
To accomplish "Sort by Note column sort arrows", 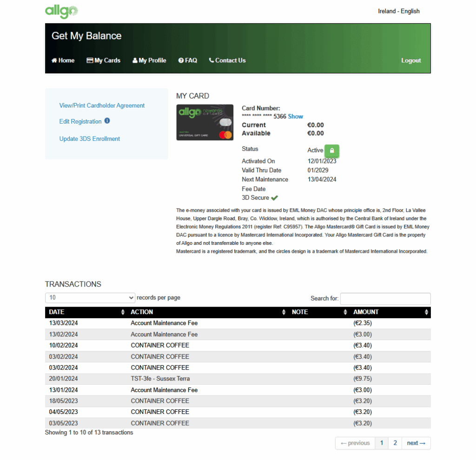I will tap(345, 312).
